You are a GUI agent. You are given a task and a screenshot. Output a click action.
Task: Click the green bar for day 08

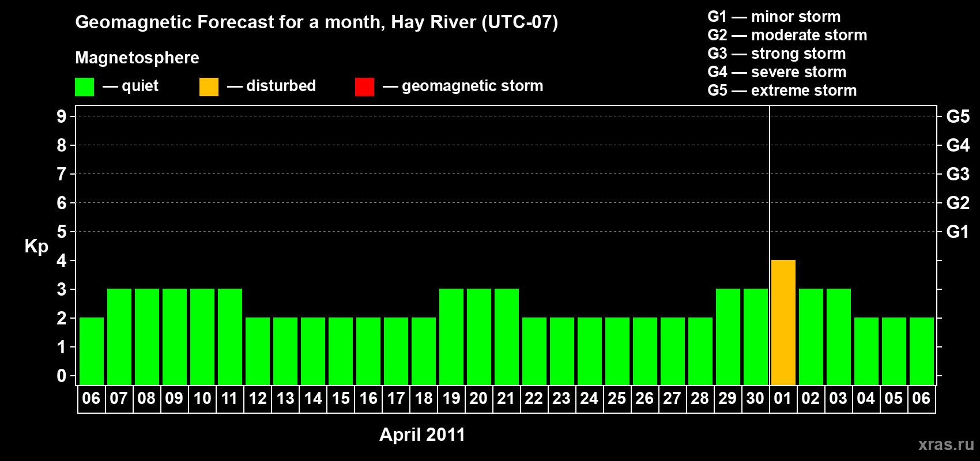click(x=147, y=337)
